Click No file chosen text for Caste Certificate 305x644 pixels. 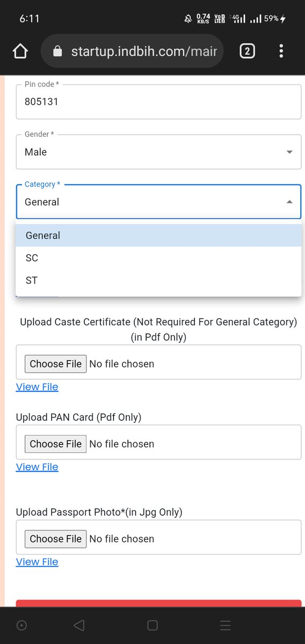click(x=122, y=364)
